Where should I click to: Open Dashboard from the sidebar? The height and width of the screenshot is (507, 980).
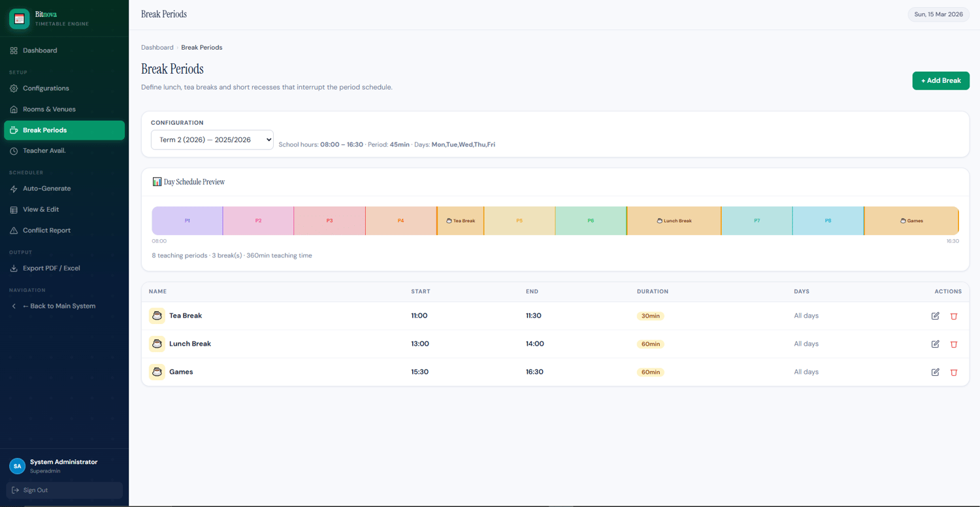coord(40,50)
